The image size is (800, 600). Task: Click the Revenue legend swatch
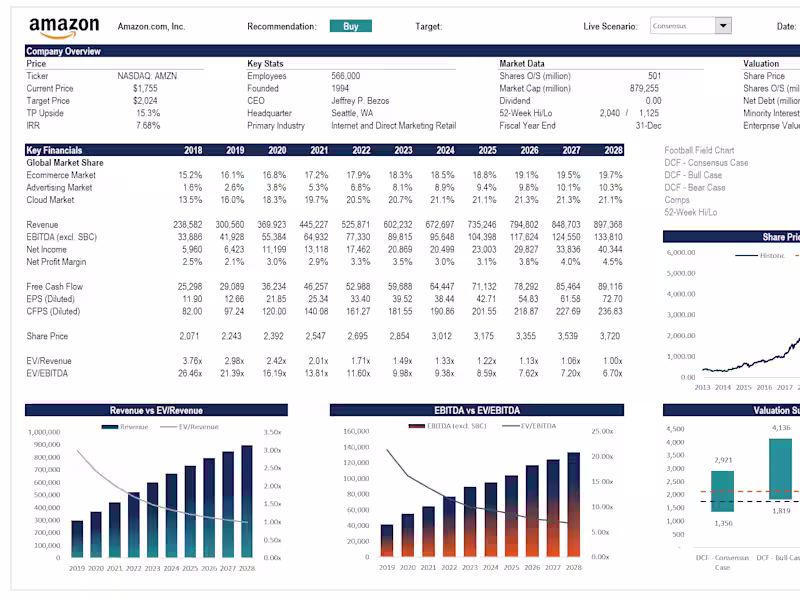[110, 427]
